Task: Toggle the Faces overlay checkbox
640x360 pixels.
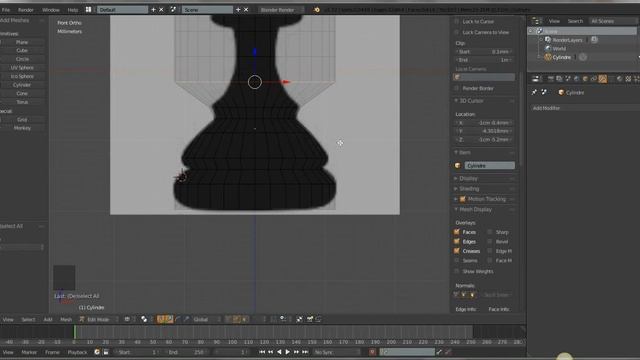Action: point(457,232)
